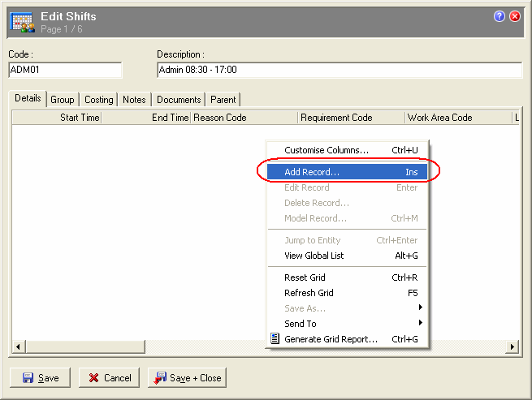
Task: Click the Edit Shifts calendar icon
Action: click(22, 22)
